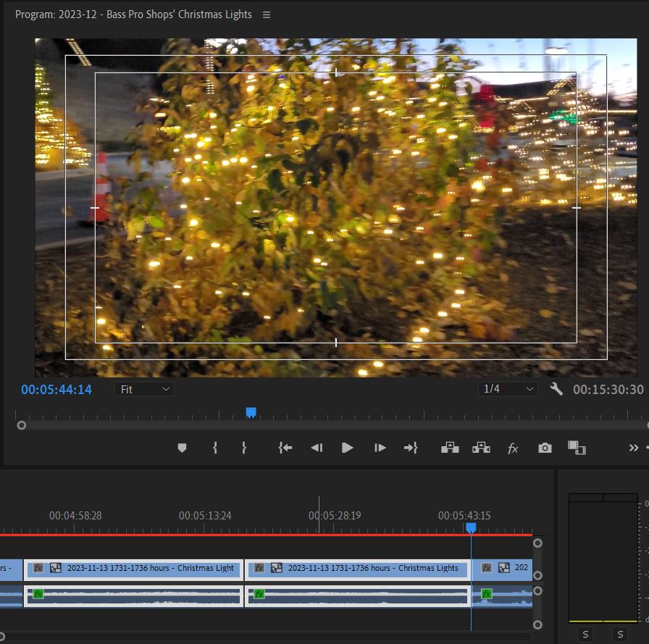Viewport: 649px width, 644px height.
Task: Open the 1/4 playback resolution dropdown
Action: [508, 389]
